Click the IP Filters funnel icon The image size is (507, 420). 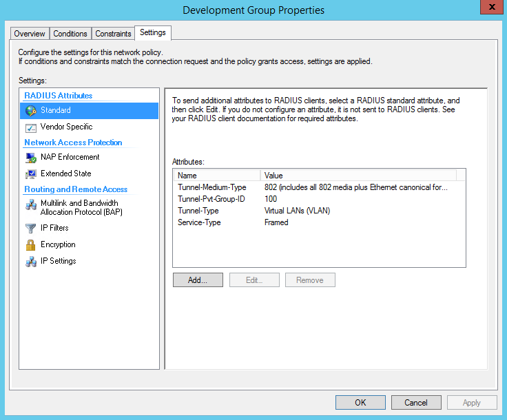[x=31, y=229]
